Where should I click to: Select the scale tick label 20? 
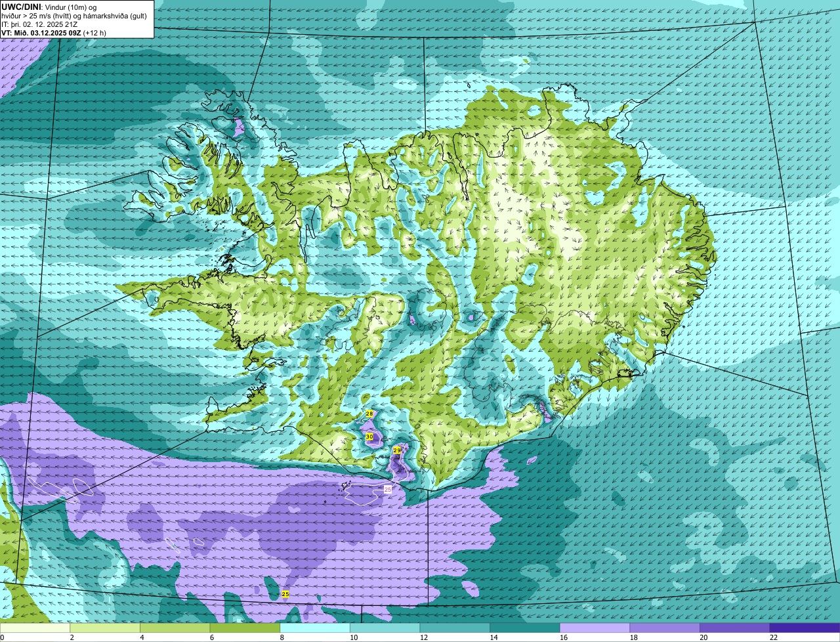pos(704,637)
